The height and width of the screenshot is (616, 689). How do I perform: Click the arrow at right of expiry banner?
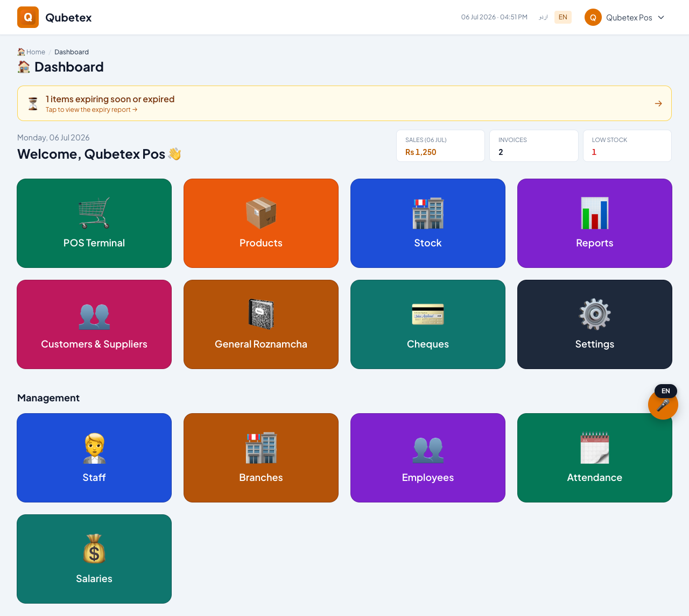click(658, 103)
